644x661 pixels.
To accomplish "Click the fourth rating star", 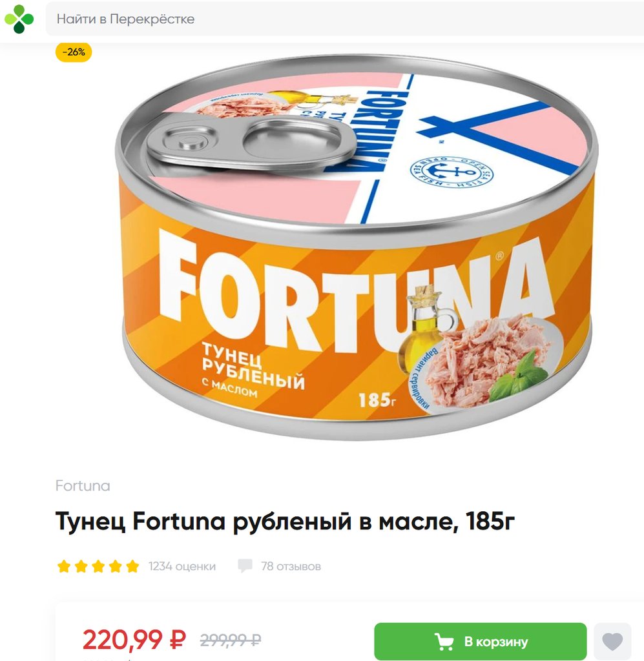I will [x=115, y=566].
